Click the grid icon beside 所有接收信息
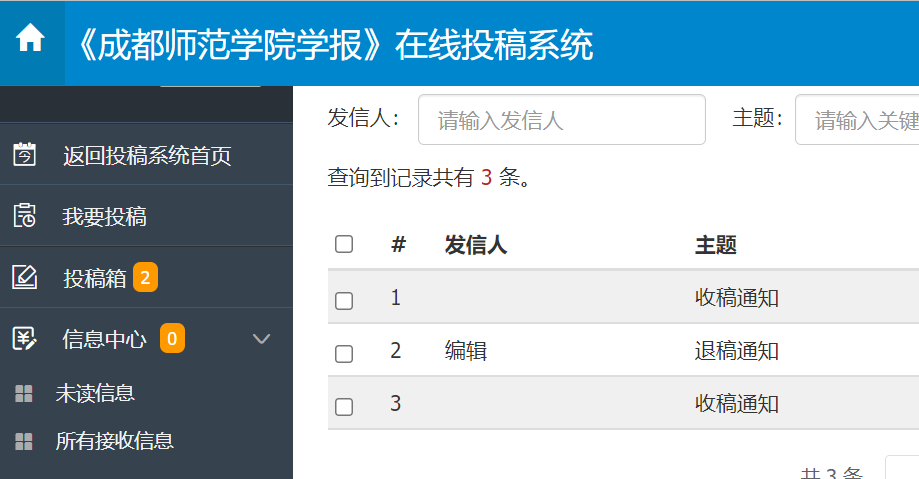Viewport: 919px width, 479px height. pyautogui.click(x=23, y=441)
